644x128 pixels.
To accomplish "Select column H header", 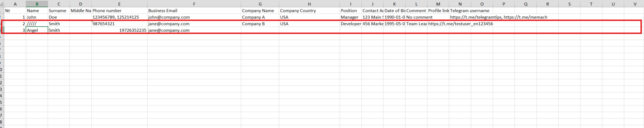I will click(309, 4).
